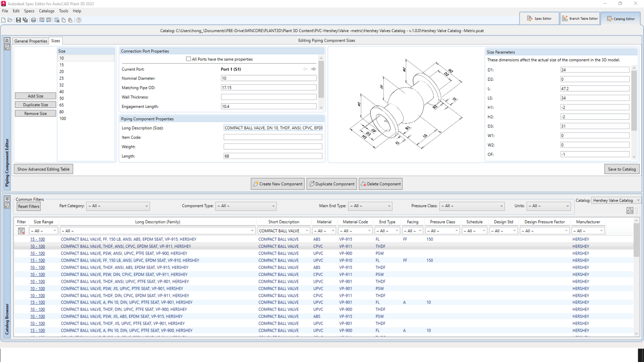Click the Create New Component button
Screen dimensions: 644x362
278,184
